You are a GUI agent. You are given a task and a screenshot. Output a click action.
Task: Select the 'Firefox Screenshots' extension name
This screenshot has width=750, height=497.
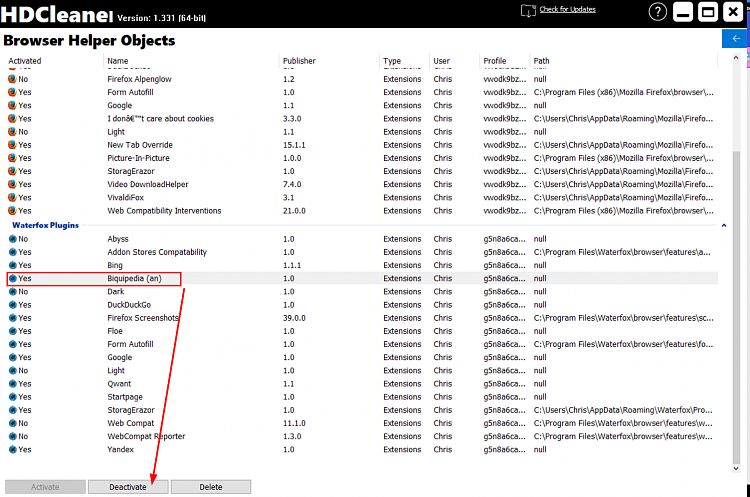click(143, 318)
